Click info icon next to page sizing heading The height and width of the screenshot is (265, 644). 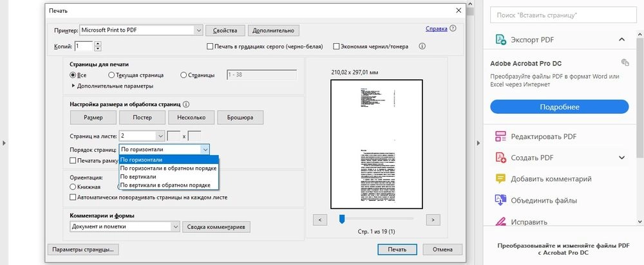point(185,105)
